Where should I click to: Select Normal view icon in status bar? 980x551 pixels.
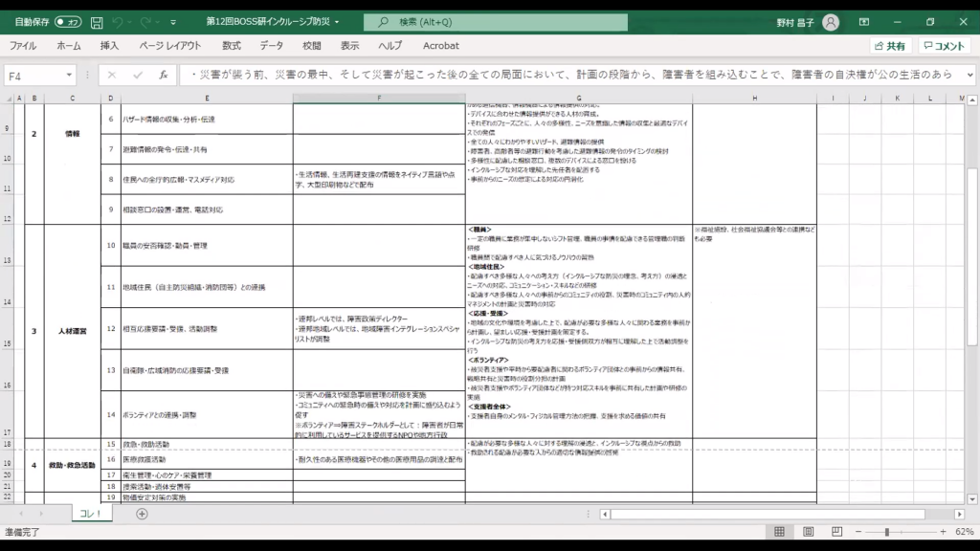pos(780,532)
